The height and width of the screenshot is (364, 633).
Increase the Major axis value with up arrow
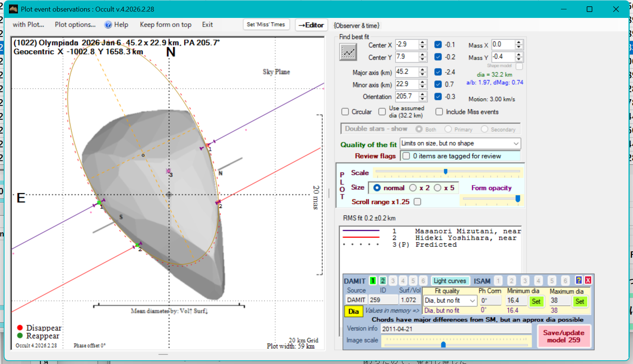(422, 70)
